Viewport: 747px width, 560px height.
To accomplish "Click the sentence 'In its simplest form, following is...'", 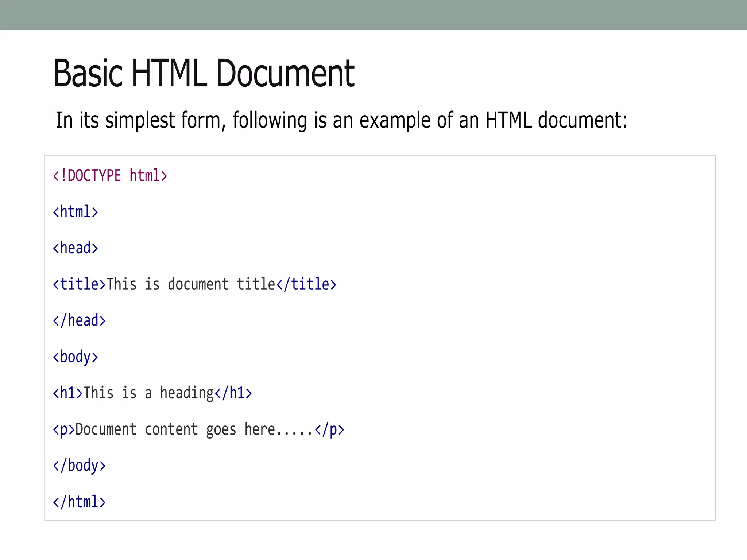I will click(x=341, y=120).
